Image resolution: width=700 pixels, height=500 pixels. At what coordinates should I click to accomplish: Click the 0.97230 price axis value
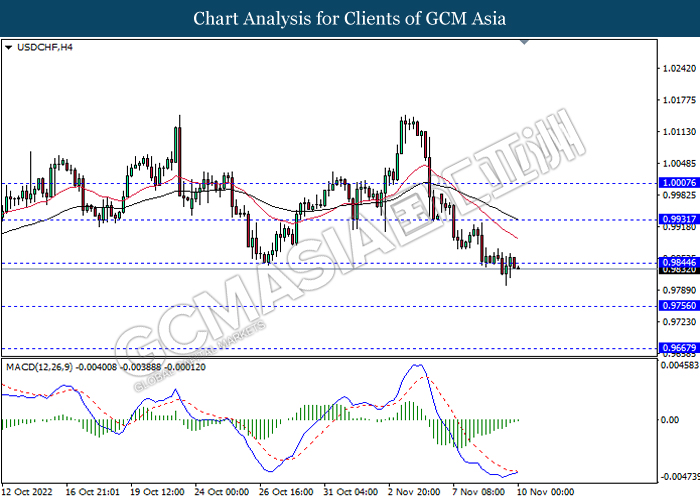point(679,322)
